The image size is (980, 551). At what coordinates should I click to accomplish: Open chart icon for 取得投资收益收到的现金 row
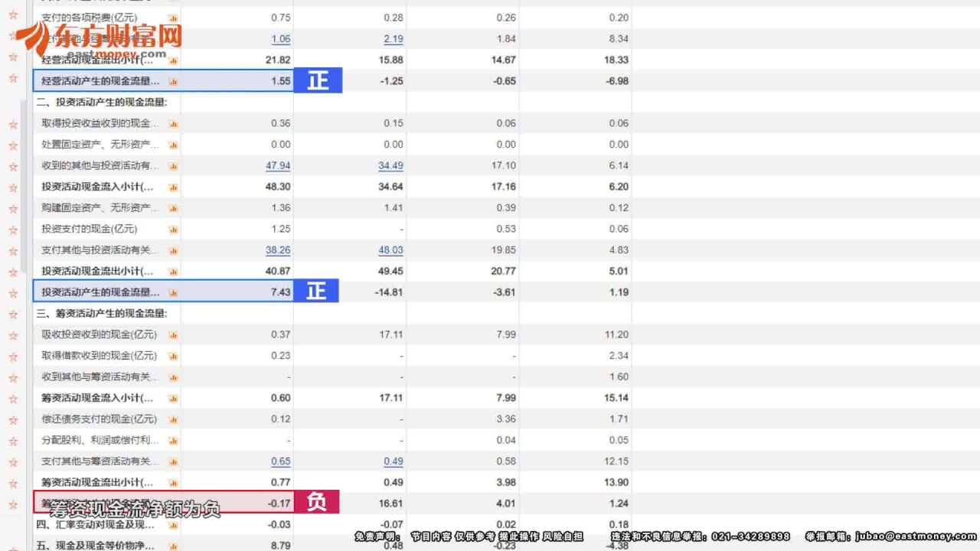tap(173, 123)
